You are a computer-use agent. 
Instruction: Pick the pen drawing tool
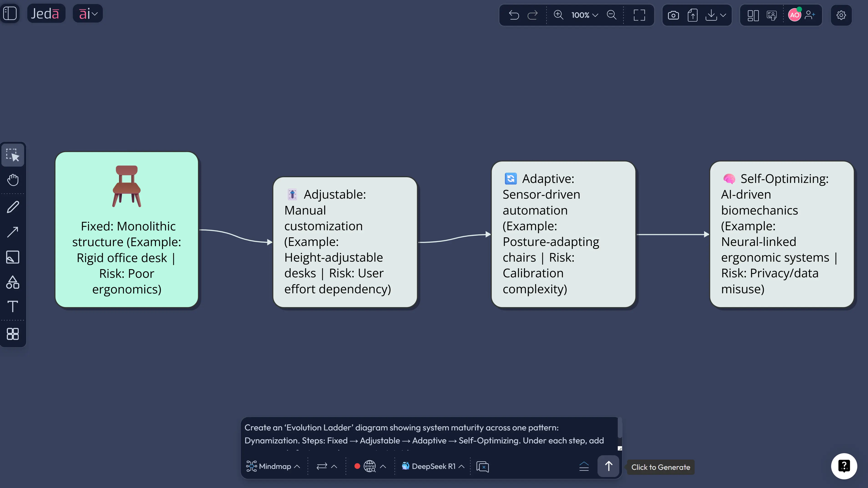pos(13,207)
